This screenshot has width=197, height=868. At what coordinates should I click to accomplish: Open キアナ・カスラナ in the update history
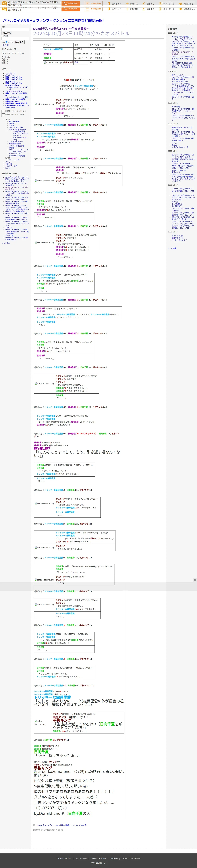pos(178,75)
